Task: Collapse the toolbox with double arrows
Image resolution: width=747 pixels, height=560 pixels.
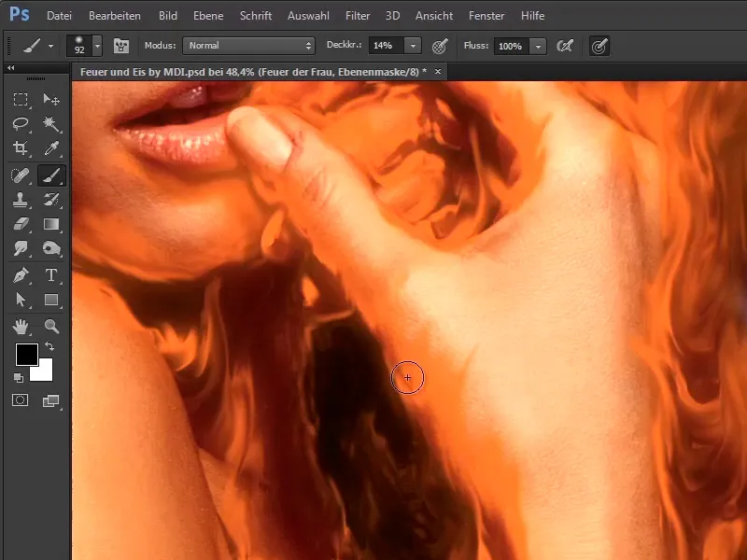Action: [11, 68]
